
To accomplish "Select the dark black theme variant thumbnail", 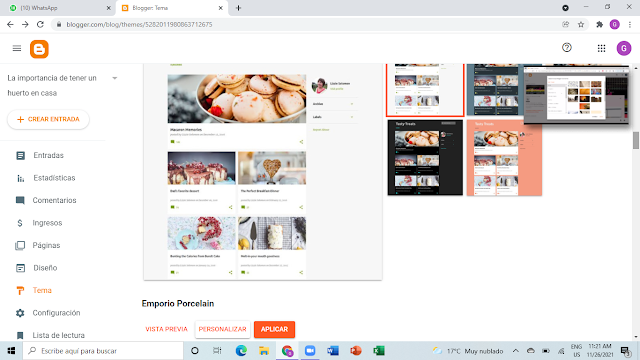I will pos(425,157).
